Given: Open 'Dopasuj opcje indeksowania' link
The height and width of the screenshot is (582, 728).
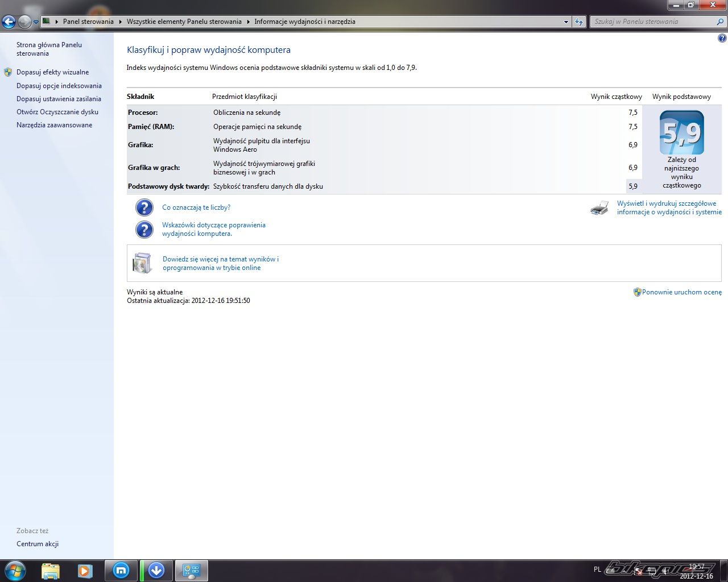Looking at the screenshot, I should click(59, 86).
